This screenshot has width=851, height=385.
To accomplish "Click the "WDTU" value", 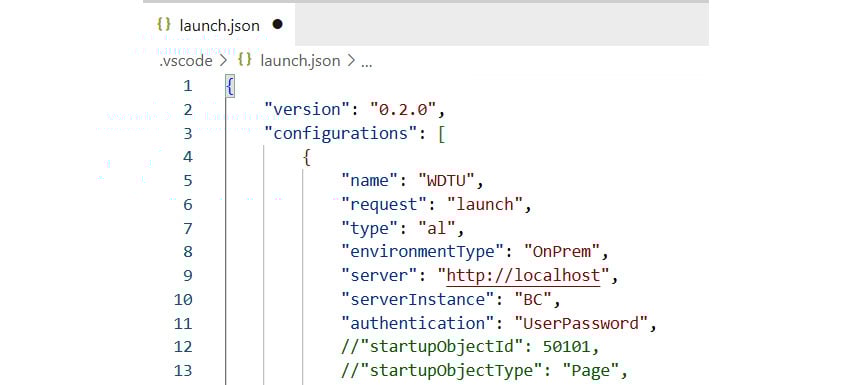I will (x=448, y=180).
